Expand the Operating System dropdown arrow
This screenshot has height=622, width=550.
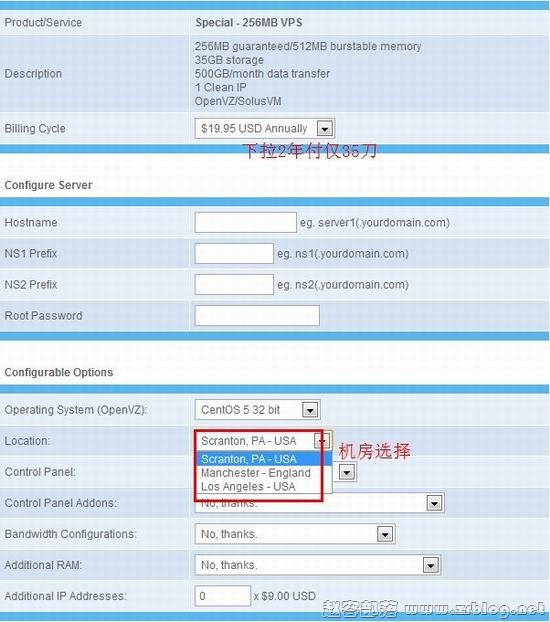(x=310, y=410)
